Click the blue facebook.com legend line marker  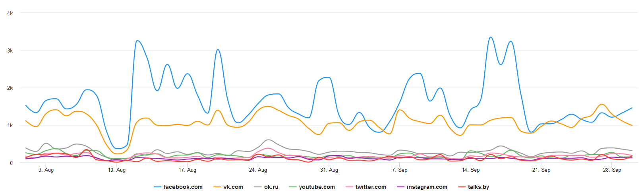click(158, 187)
